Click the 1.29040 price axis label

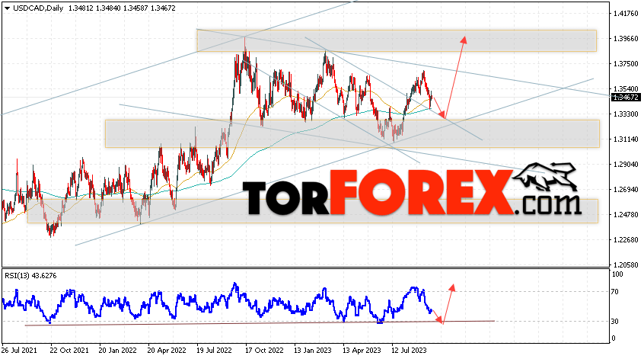point(626,165)
